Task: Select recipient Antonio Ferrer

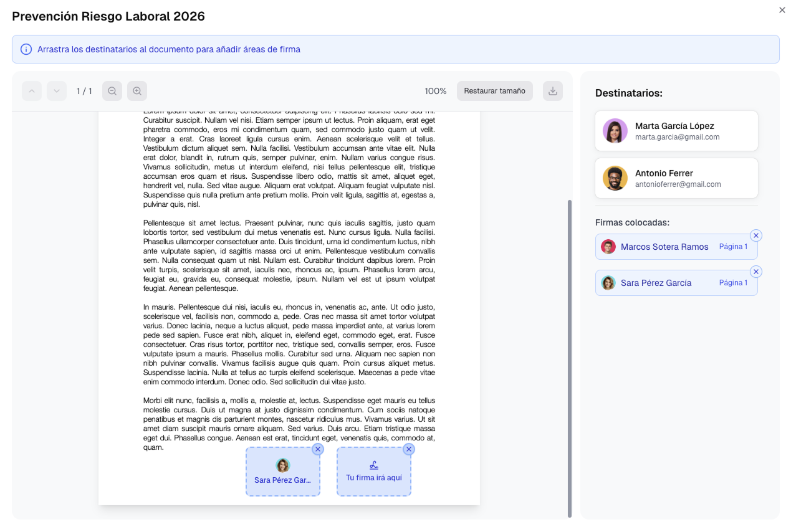Action: pos(676,178)
